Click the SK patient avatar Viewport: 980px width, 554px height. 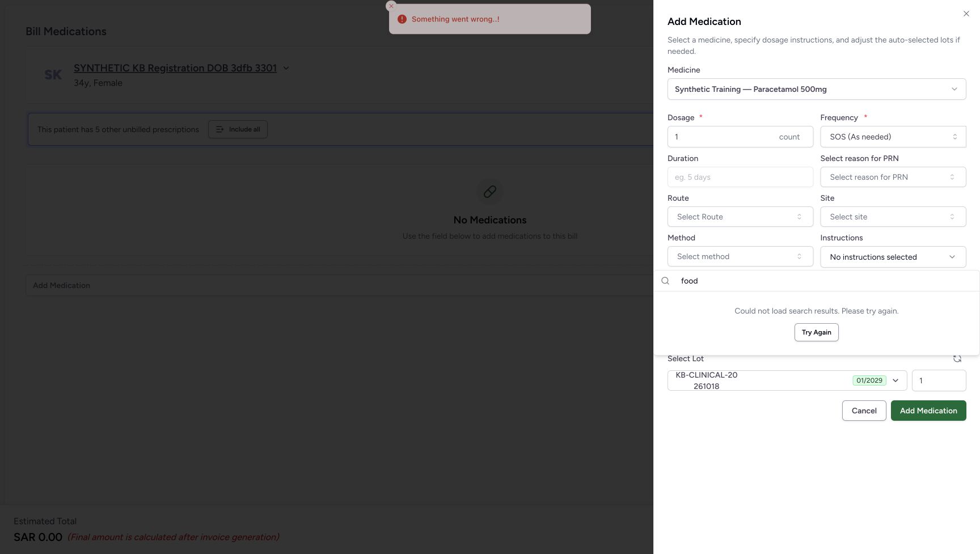(53, 75)
